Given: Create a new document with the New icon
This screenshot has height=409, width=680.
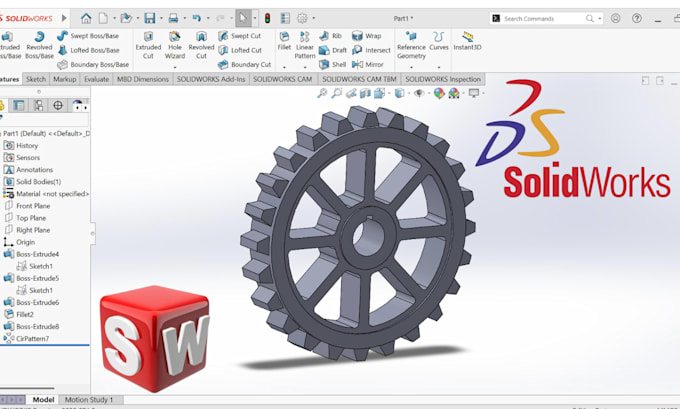Looking at the screenshot, I should point(103,18).
